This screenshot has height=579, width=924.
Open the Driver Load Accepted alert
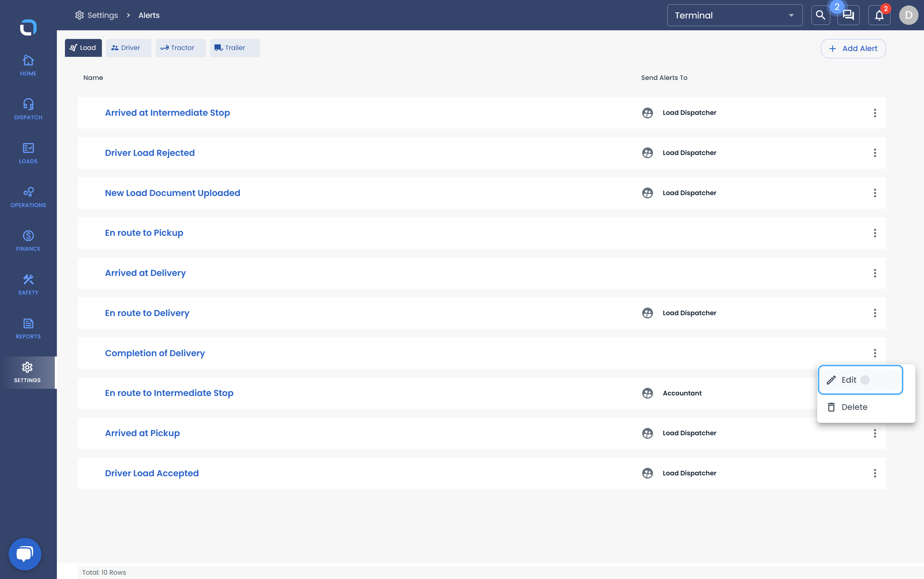pyautogui.click(x=152, y=473)
